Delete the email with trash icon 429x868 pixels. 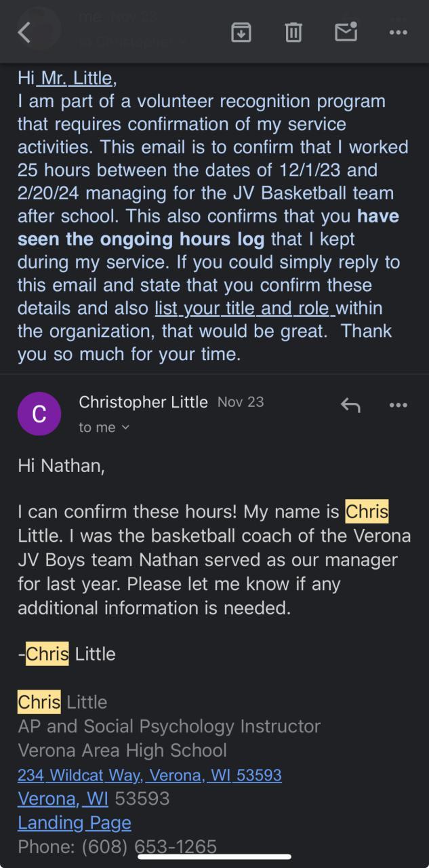[x=293, y=32]
